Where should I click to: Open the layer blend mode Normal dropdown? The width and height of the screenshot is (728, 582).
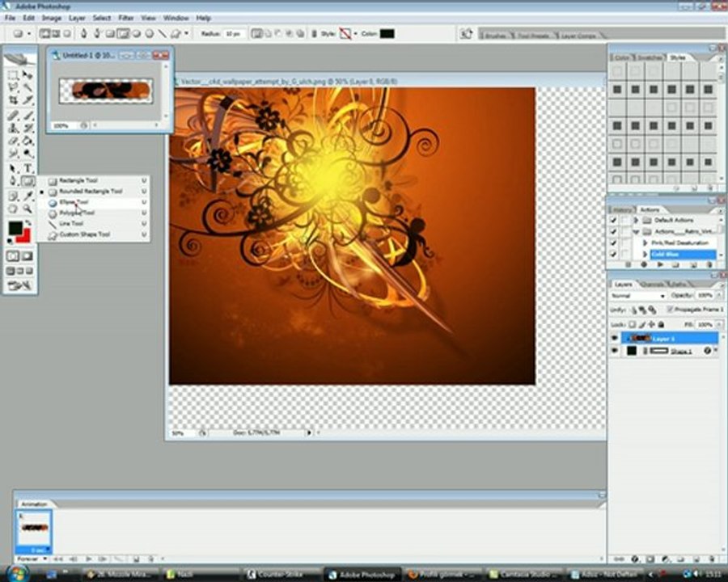[638, 296]
